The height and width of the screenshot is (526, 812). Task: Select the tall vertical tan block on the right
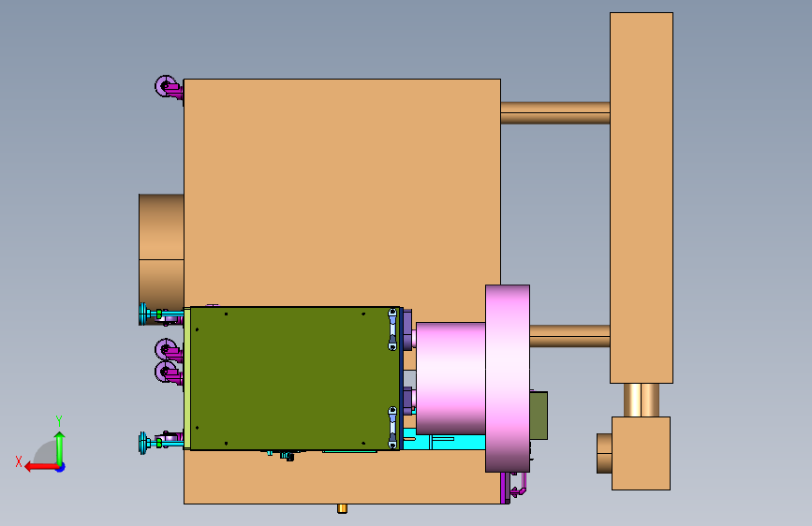[642, 197]
